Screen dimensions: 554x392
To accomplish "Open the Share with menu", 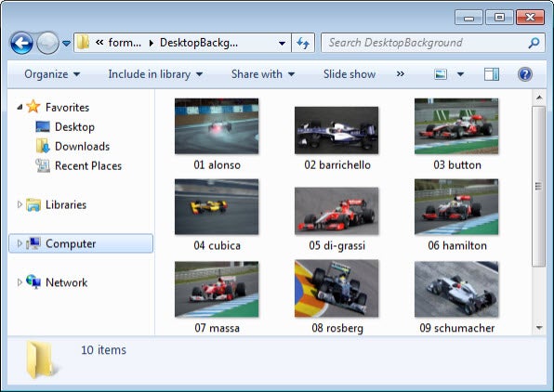I will coord(263,74).
